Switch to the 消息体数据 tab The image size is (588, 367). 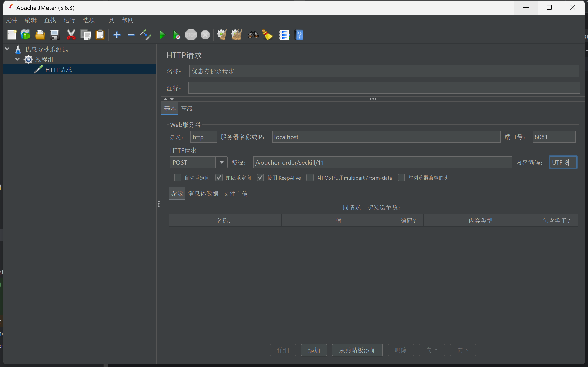click(203, 194)
